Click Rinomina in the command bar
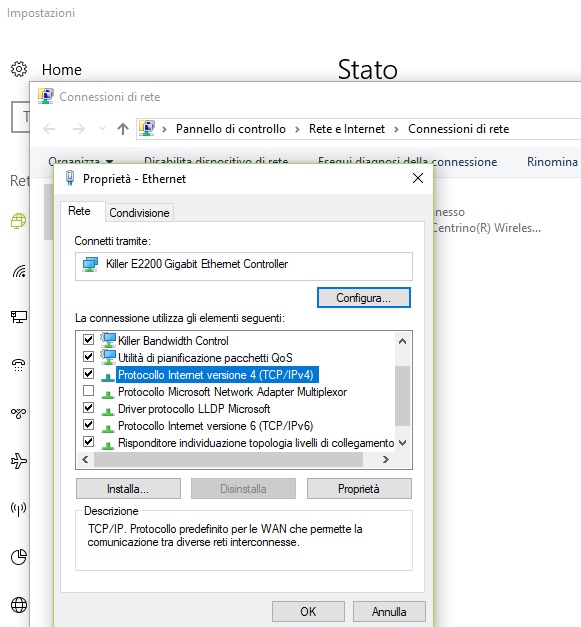The height and width of the screenshot is (627, 581). [552, 162]
